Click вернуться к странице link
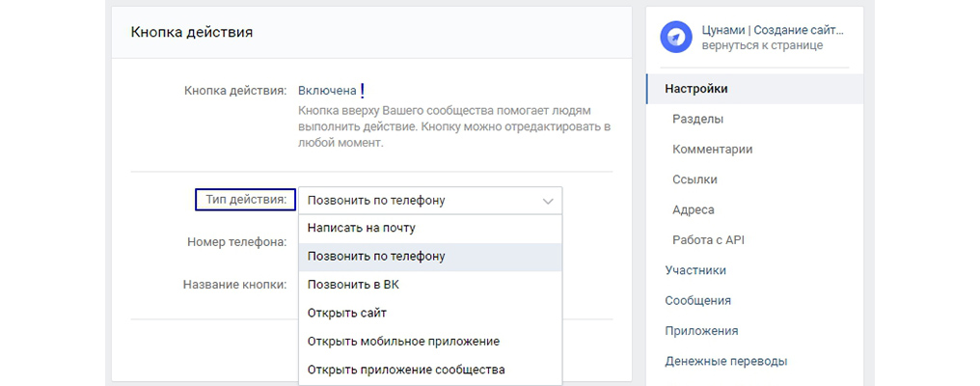Image resolution: width=980 pixels, height=386 pixels. (x=762, y=45)
